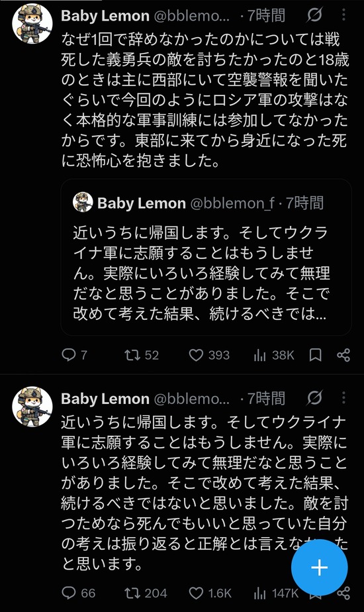View analytics for the tweet with 147K views

coord(275,593)
